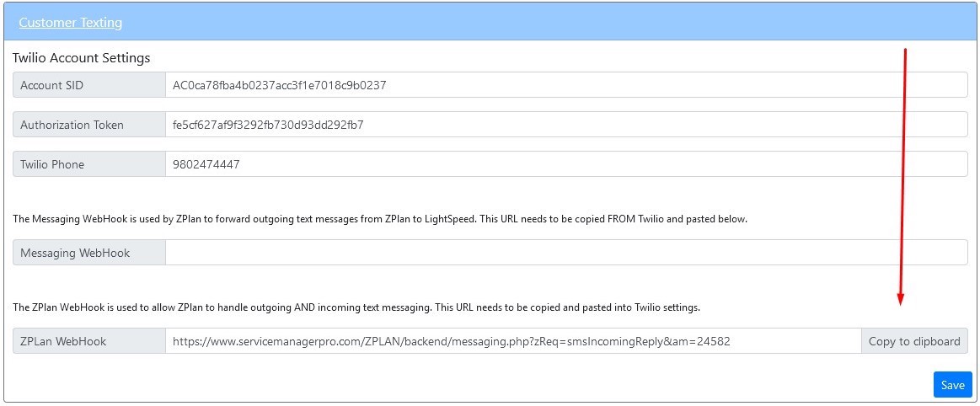The image size is (980, 406).
Task: Click the Messaging WebHook description sentence
Action: (379, 219)
